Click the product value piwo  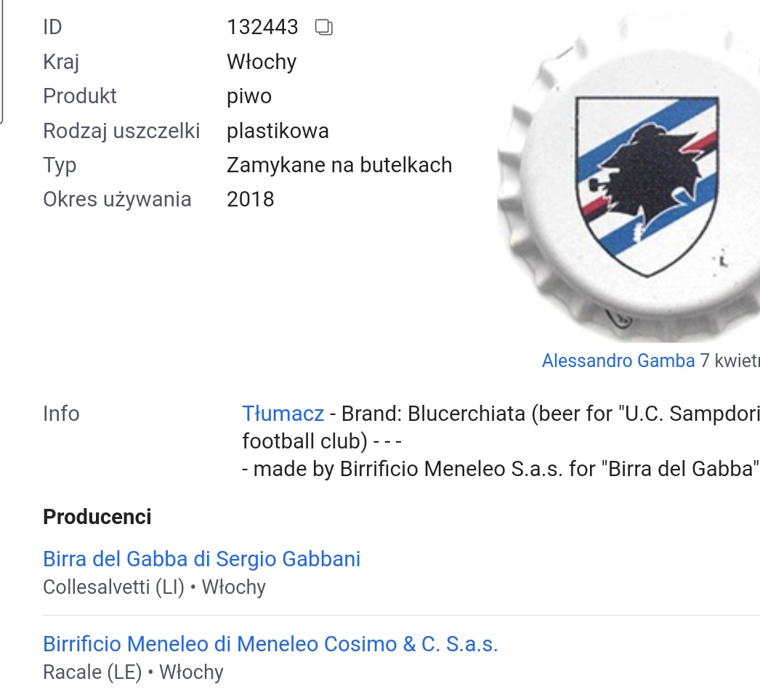249,96
